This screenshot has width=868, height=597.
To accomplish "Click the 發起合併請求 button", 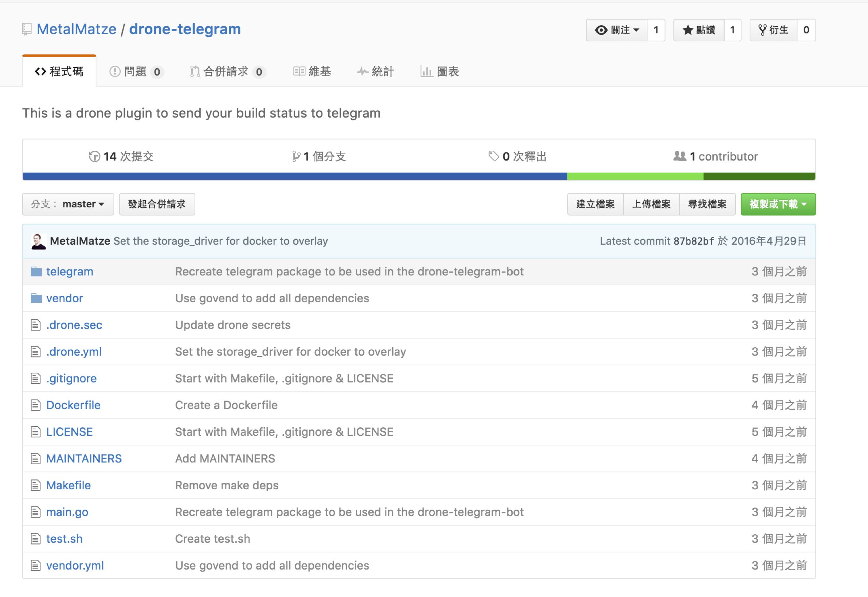I will [x=157, y=204].
